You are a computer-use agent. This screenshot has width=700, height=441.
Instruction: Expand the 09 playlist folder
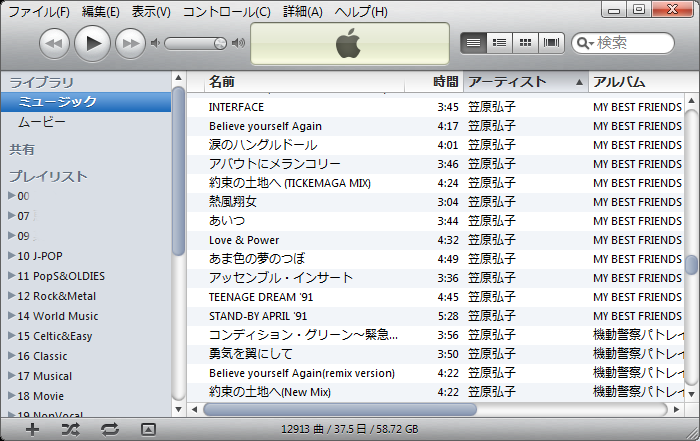pyautogui.click(x=12, y=235)
